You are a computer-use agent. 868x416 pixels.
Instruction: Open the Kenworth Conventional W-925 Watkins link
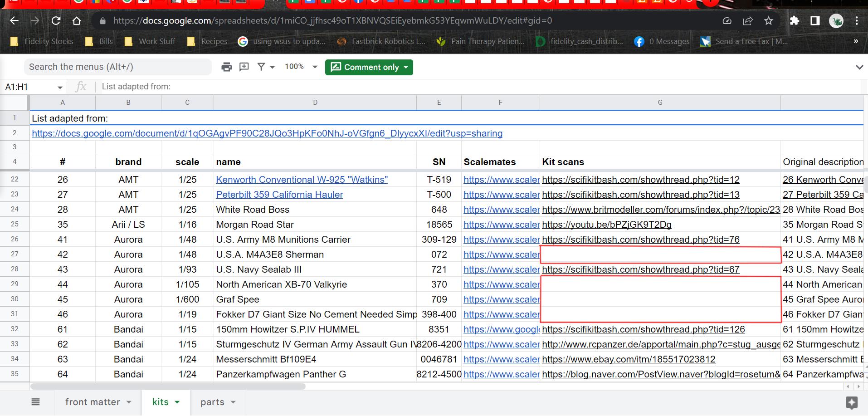pyautogui.click(x=302, y=180)
